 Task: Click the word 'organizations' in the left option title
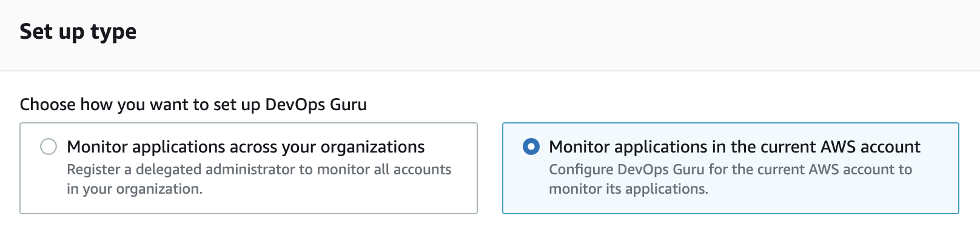(372, 147)
